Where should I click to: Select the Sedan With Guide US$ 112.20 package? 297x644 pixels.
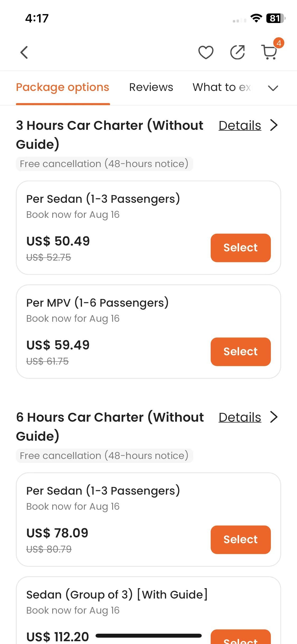click(241, 638)
